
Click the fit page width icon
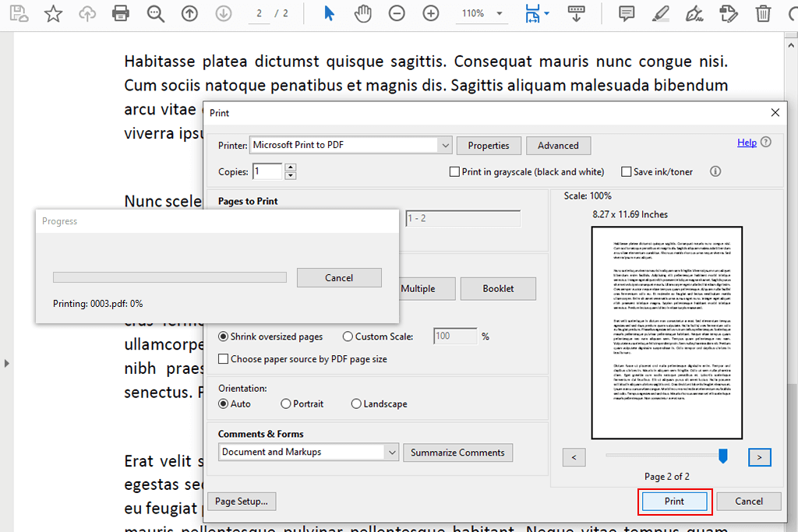point(532,14)
